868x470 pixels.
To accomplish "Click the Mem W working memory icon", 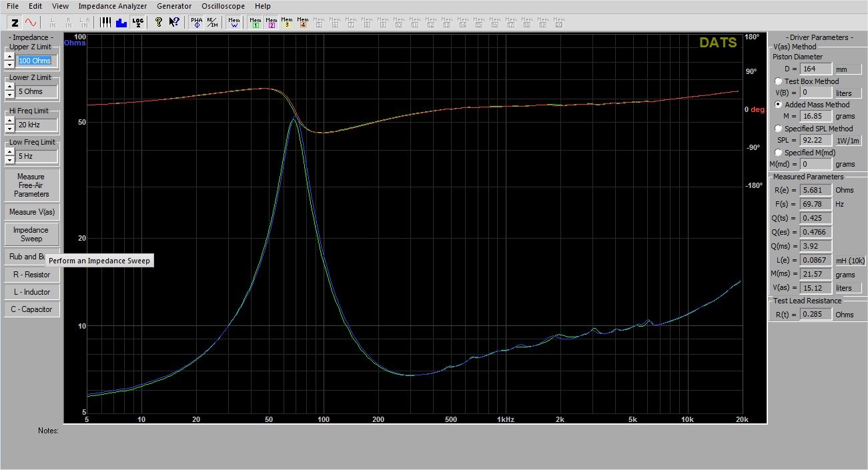I will click(x=234, y=22).
